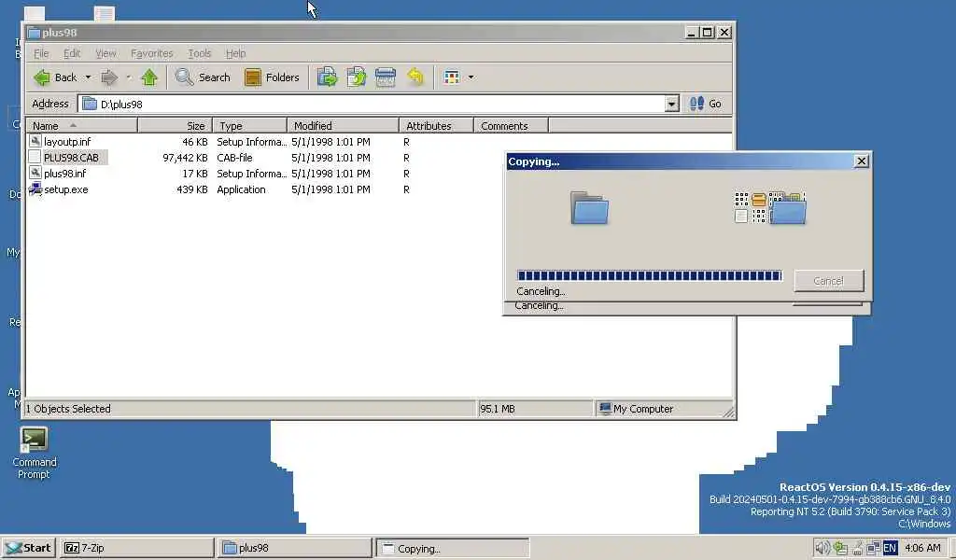Click the D:\plus98 address field
The width and height of the screenshot is (956, 560).
pyautogui.click(x=378, y=104)
